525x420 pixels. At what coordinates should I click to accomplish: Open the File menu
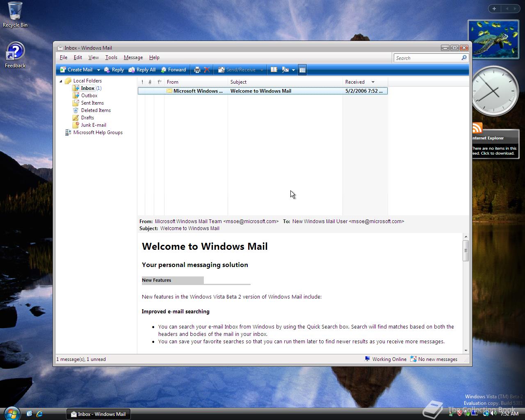64,57
